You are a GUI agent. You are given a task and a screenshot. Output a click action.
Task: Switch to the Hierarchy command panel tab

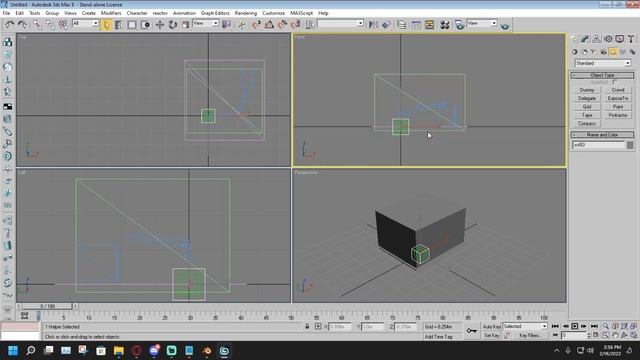pos(597,39)
